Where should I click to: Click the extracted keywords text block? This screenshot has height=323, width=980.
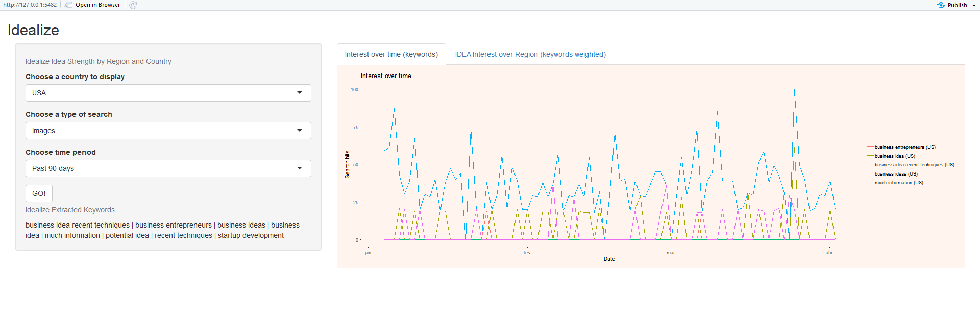tap(163, 230)
